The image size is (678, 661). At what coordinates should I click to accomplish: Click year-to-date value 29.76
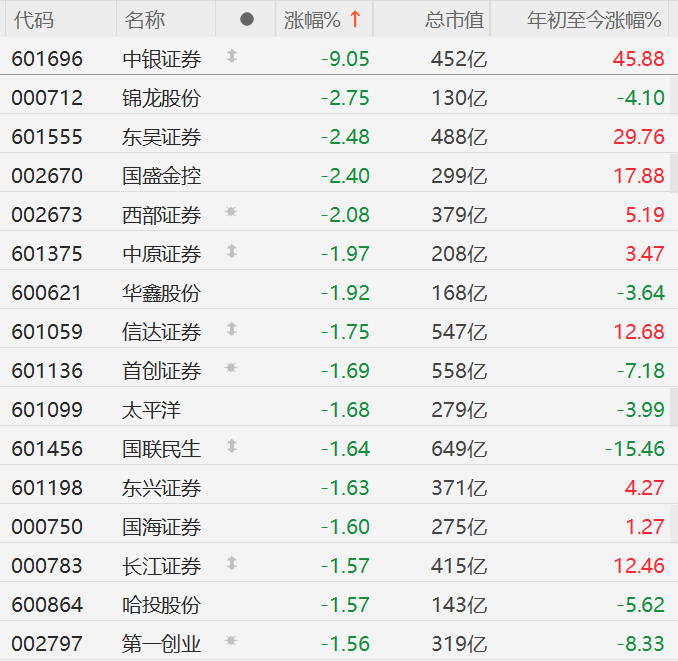(x=639, y=137)
